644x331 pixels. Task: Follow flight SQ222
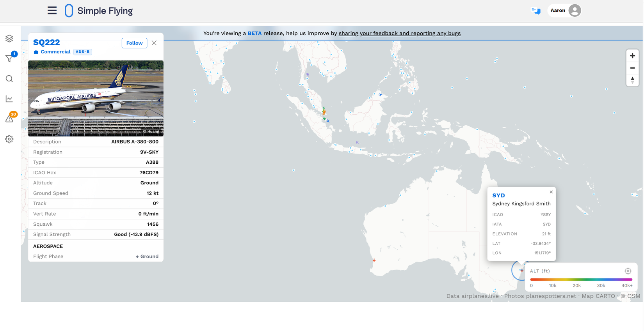pyautogui.click(x=134, y=43)
